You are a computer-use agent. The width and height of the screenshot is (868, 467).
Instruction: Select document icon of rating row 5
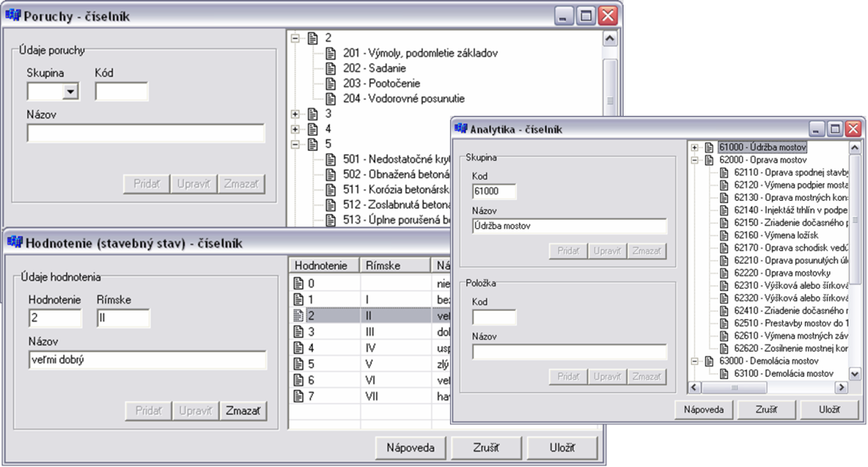(x=298, y=364)
